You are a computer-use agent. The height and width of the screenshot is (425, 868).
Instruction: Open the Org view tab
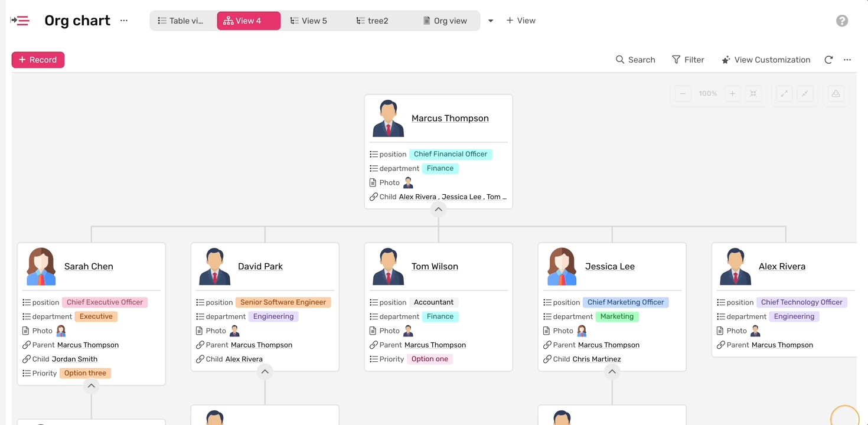[445, 21]
